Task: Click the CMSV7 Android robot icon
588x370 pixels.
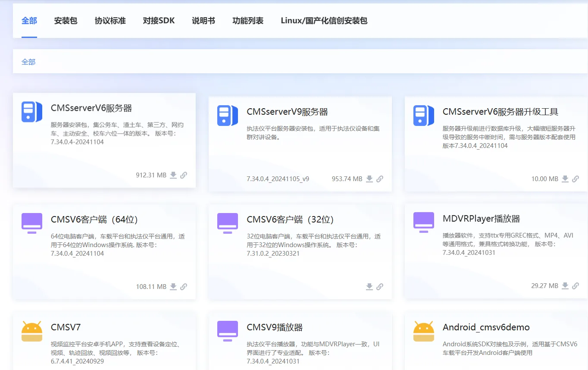Action: 32,331
